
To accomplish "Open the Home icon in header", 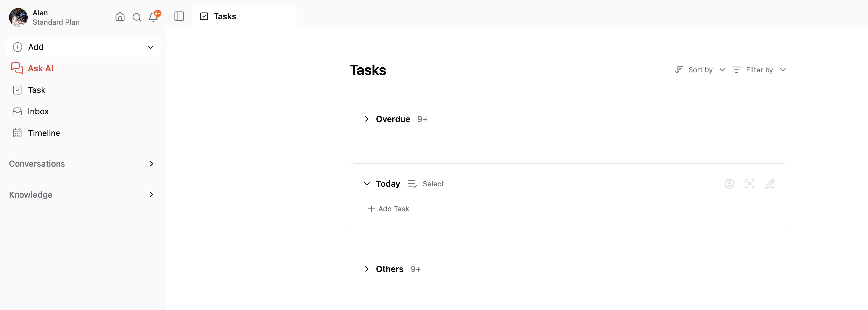I will (120, 17).
